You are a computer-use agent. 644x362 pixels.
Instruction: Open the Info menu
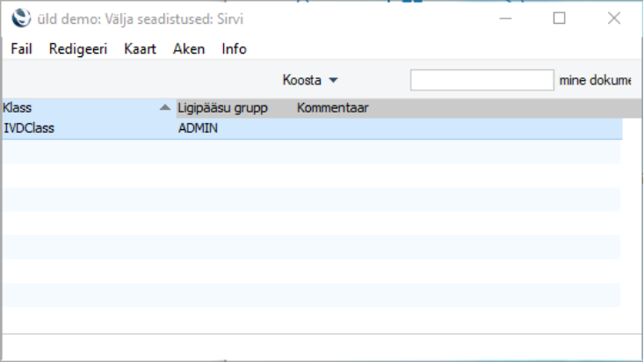234,49
